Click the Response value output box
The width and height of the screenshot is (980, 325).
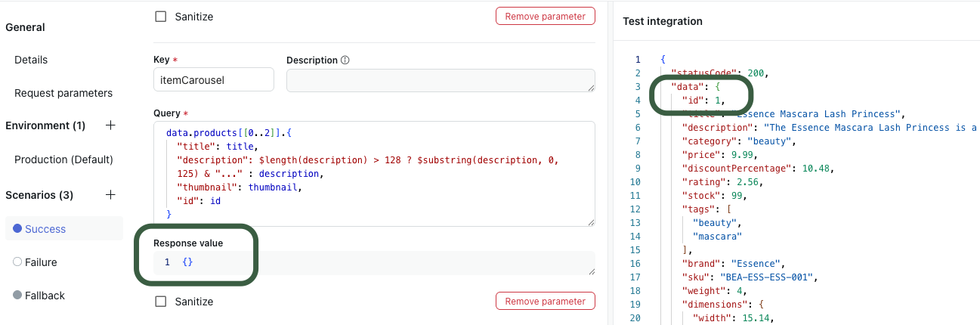pos(378,262)
